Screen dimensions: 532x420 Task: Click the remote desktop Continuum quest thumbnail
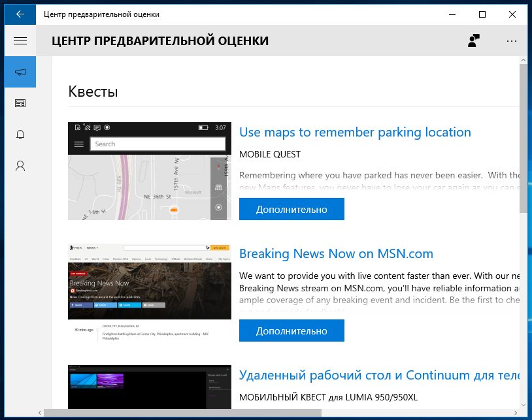(x=150, y=387)
